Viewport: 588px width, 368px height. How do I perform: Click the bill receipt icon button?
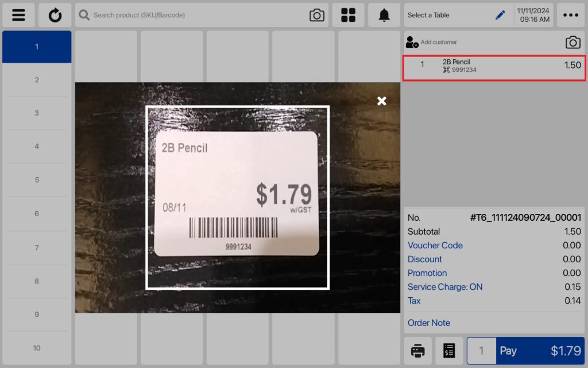point(449,351)
